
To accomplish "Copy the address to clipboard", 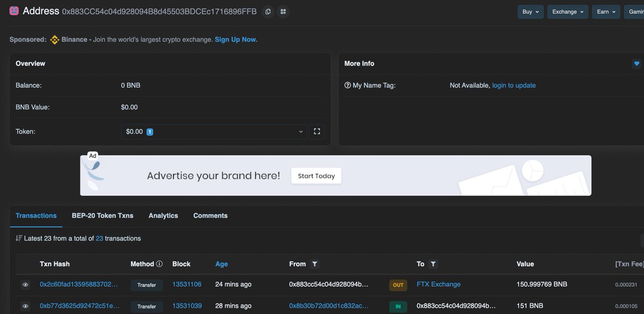I will (268, 11).
